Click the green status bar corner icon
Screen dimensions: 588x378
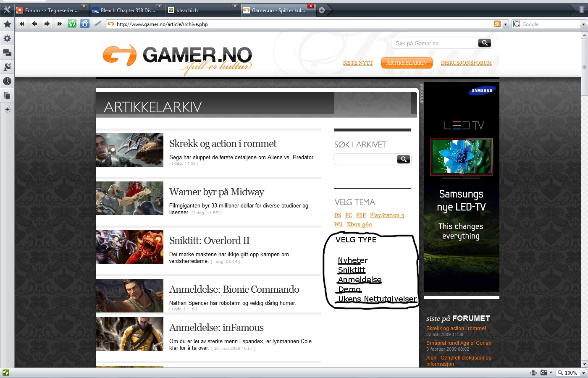(5, 373)
